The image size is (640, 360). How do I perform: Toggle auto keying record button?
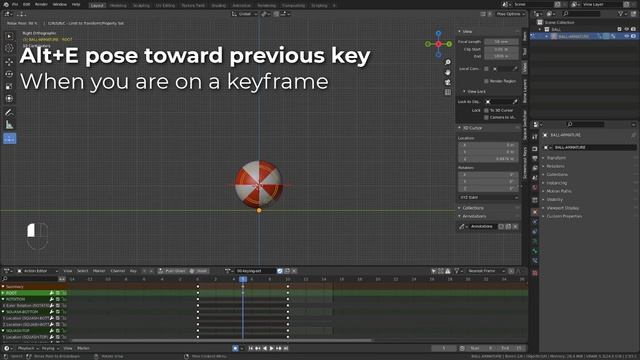pos(235,348)
